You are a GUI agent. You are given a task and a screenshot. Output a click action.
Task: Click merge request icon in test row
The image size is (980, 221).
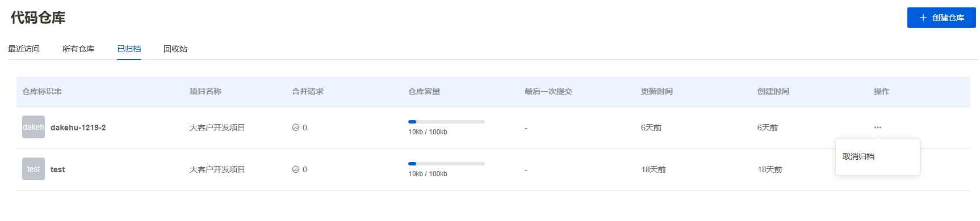[x=296, y=169]
